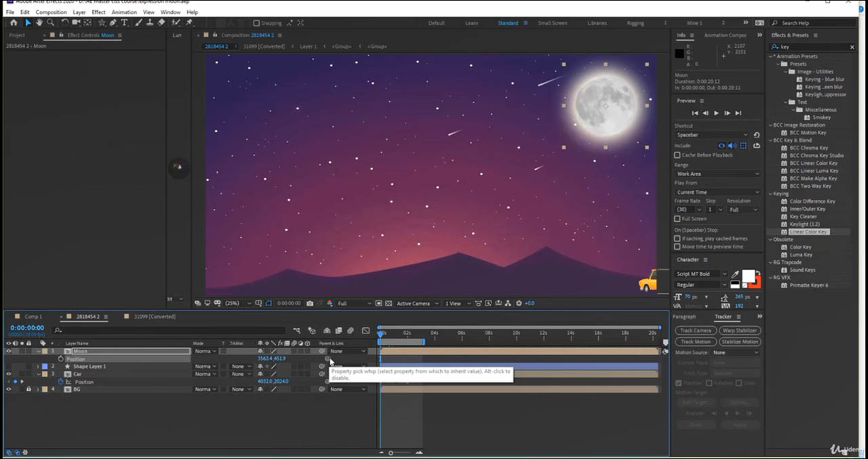The image size is (868, 459).
Task: Select the Hand tool in toolbar
Action: (x=39, y=22)
